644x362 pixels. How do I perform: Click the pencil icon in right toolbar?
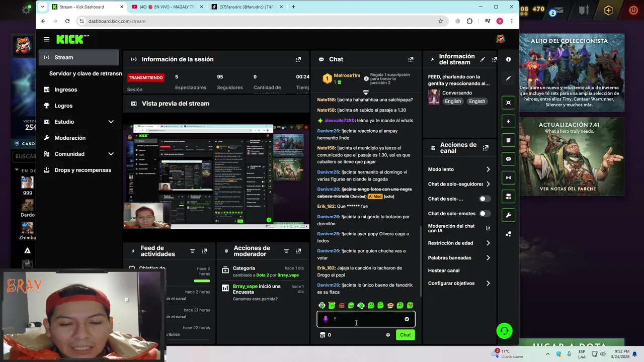pyautogui.click(x=508, y=78)
